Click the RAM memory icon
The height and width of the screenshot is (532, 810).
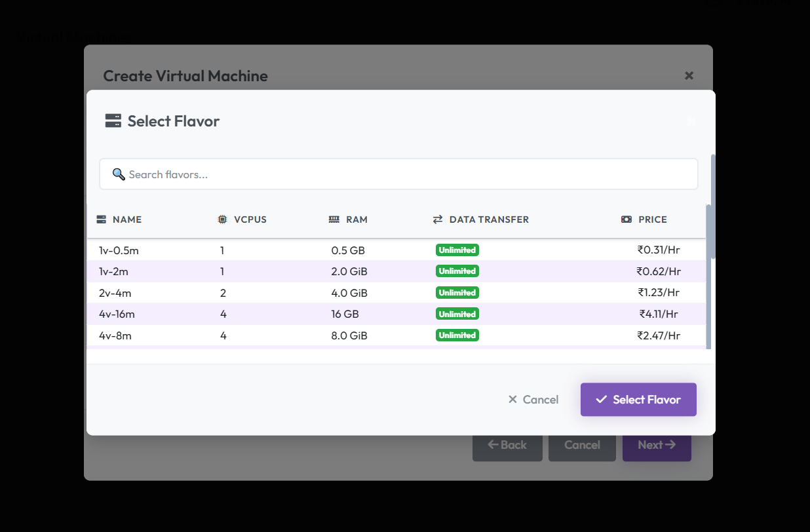point(334,219)
